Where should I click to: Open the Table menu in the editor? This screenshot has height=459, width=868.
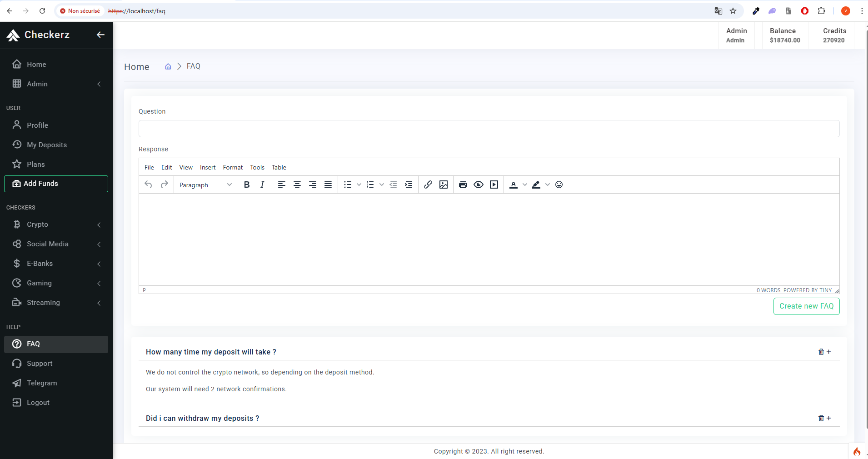(279, 167)
